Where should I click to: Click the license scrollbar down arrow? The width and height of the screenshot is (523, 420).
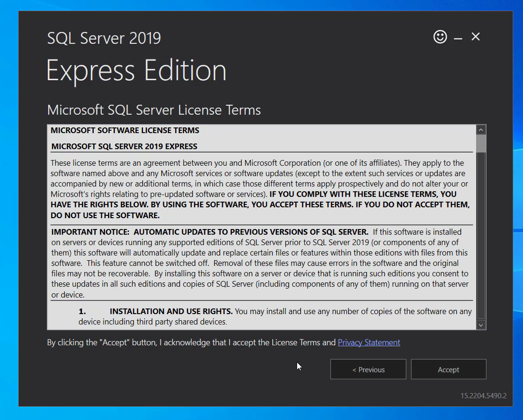(x=481, y=324)
